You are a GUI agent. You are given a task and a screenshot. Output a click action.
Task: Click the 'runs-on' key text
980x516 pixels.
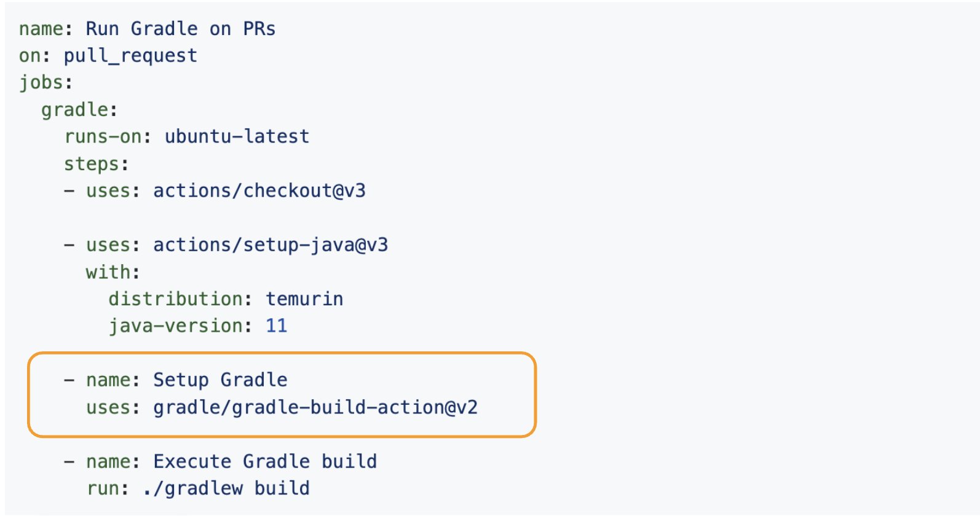tap(103, 136)
